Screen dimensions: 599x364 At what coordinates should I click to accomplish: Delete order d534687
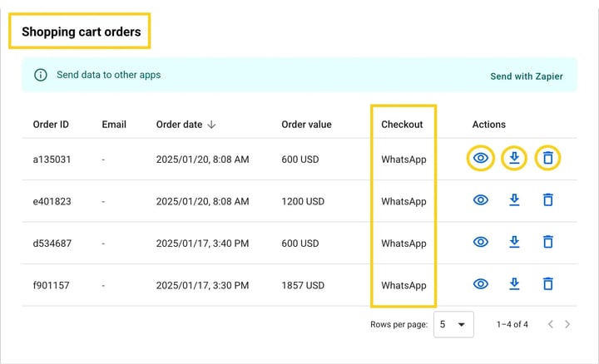(x=547, y=242)
